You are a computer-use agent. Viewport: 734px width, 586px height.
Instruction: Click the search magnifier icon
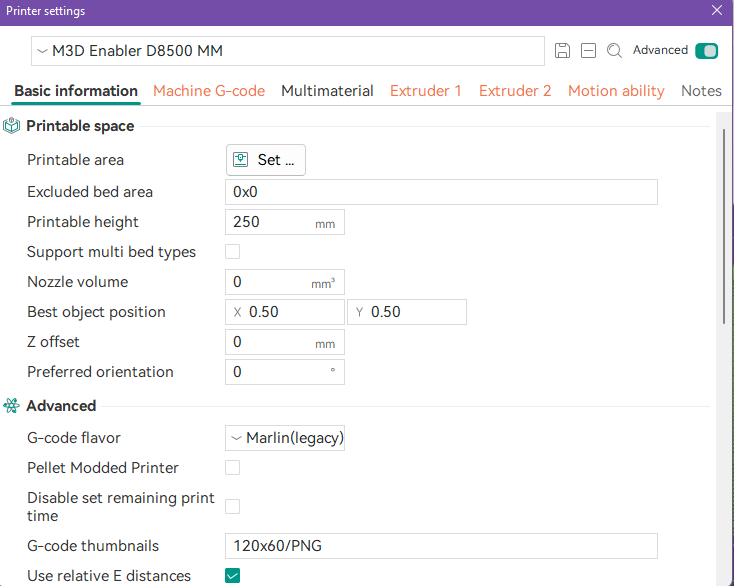tap(614, 51)
